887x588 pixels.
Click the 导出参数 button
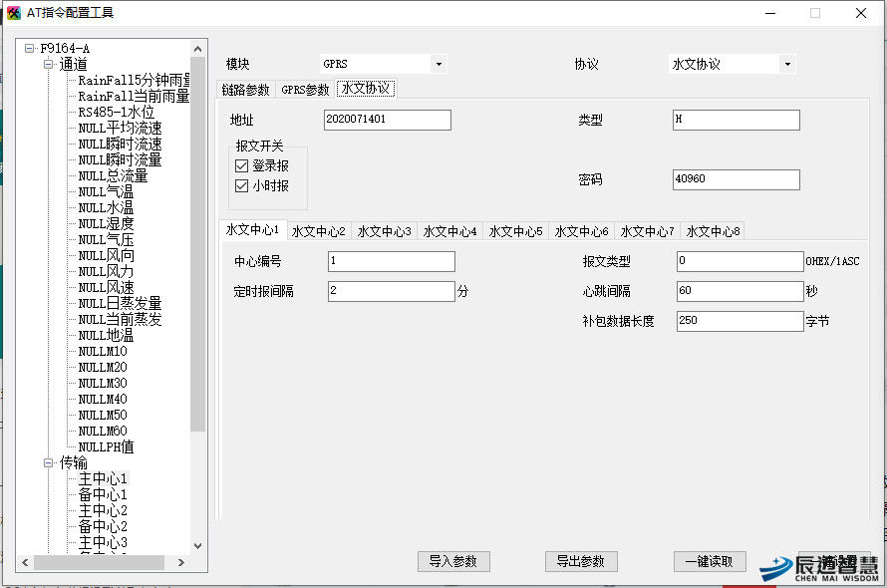pos(581,561)
